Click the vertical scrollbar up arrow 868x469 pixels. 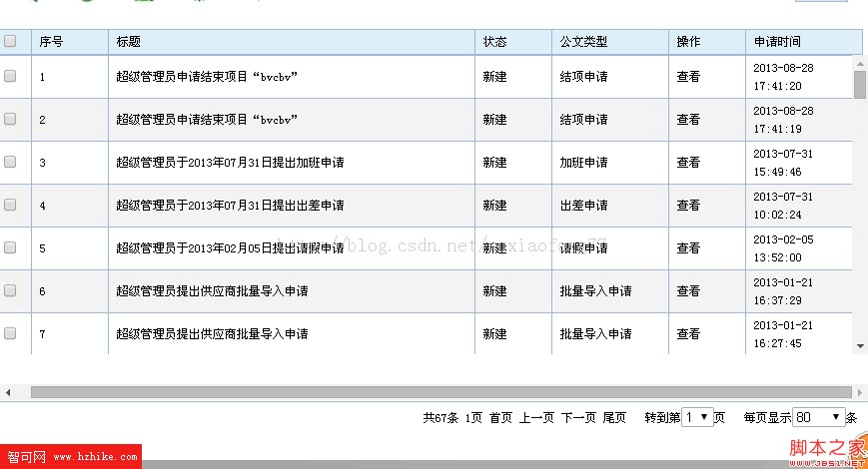[860, 63]
